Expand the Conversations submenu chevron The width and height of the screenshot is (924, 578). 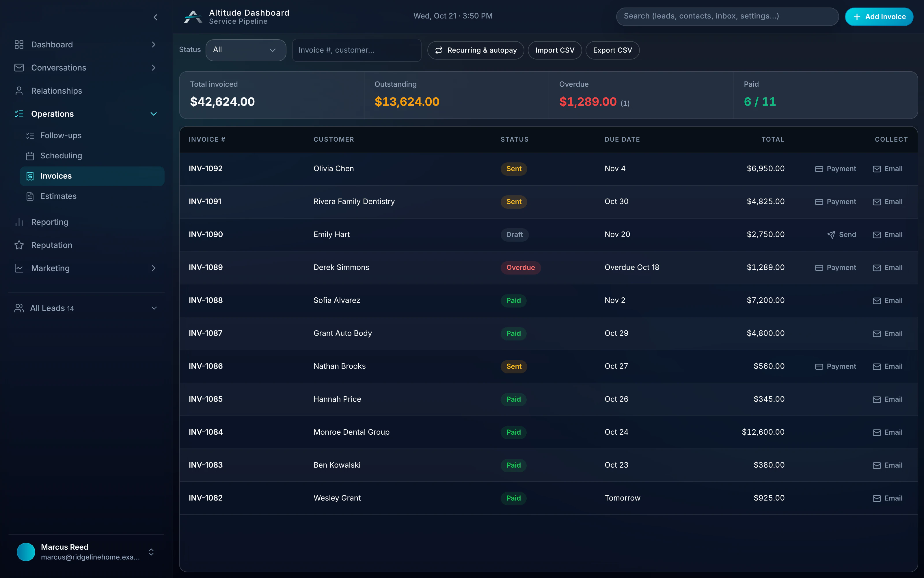point(154,68)
